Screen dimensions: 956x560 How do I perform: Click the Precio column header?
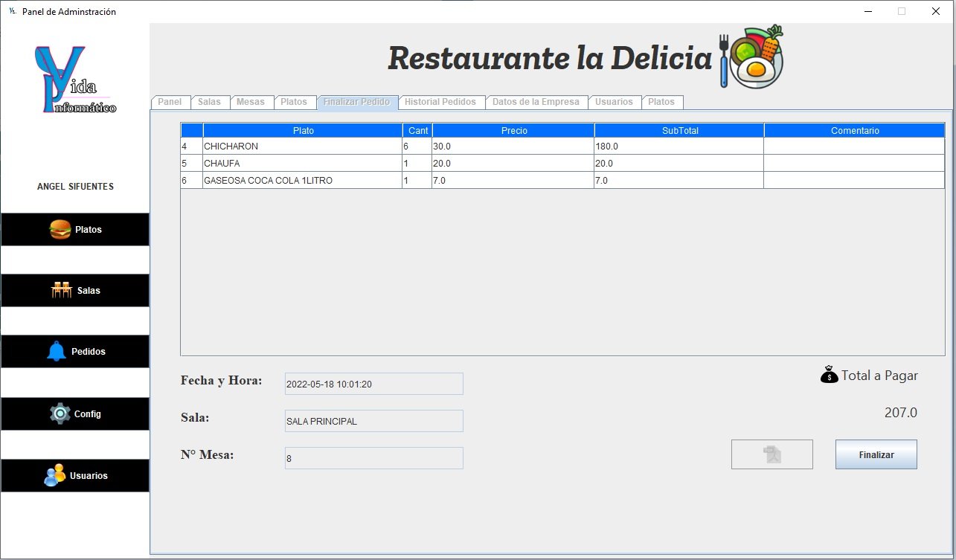tap(513, 131)
